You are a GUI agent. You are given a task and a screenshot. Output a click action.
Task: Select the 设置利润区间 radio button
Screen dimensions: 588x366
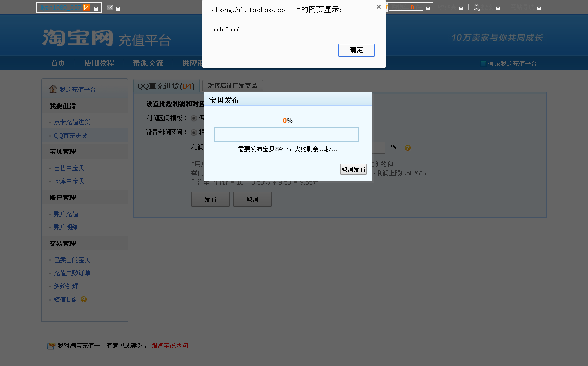(194, 133)
